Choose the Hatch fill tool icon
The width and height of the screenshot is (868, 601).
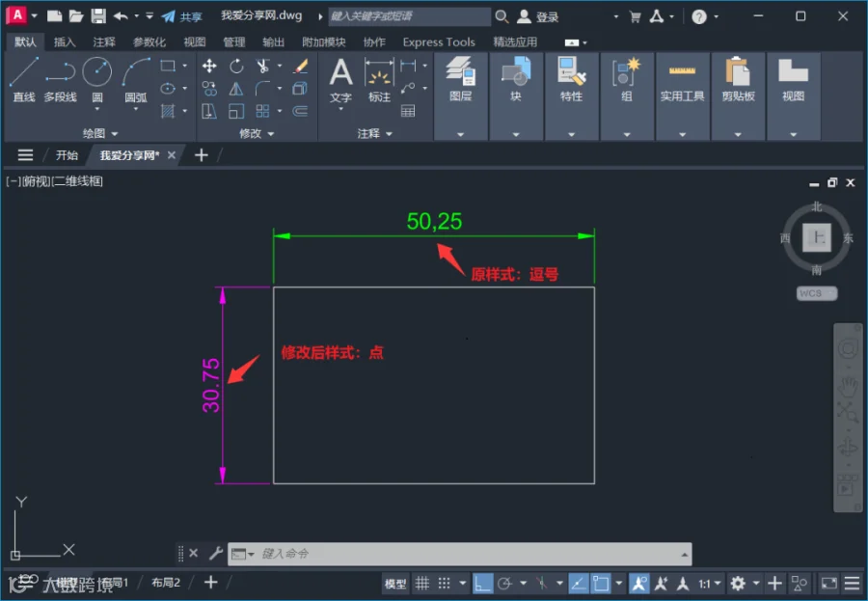(x=168, y=111)
